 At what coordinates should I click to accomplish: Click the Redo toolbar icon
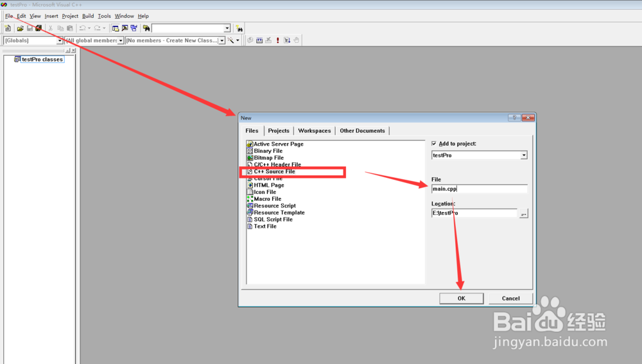pos(97,28)
